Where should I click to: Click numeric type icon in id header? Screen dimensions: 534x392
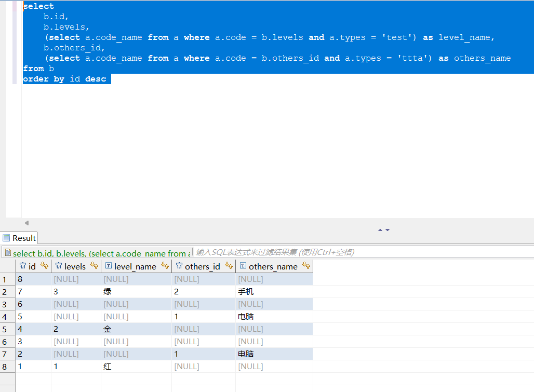tap(22, 266)
